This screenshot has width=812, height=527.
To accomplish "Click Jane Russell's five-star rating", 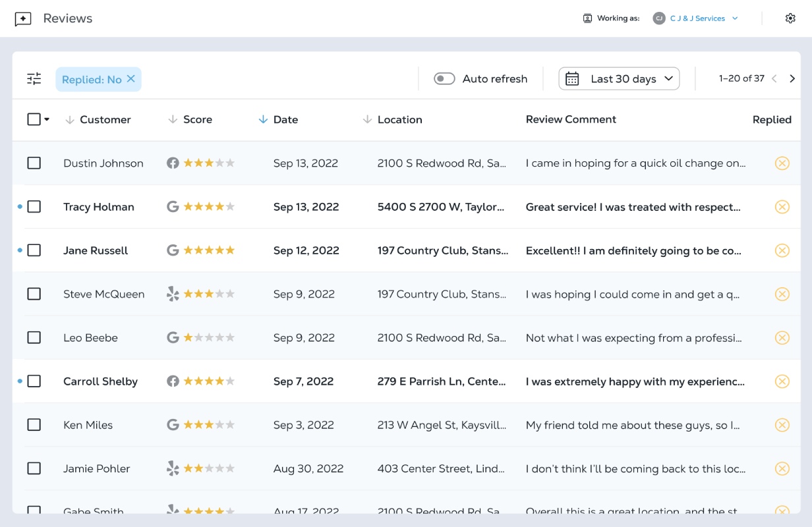I will pos(209,250).
